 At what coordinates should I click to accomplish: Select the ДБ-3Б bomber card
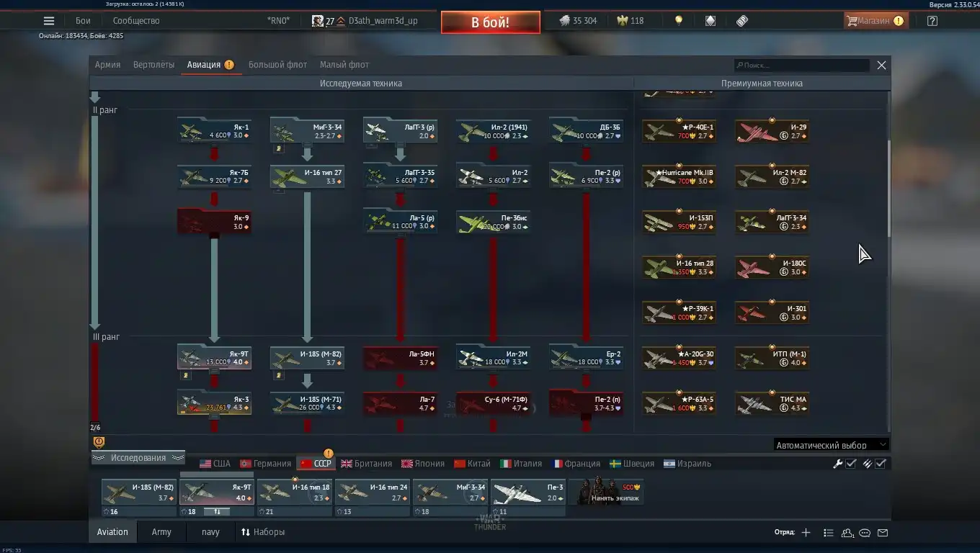click(586, 132)
